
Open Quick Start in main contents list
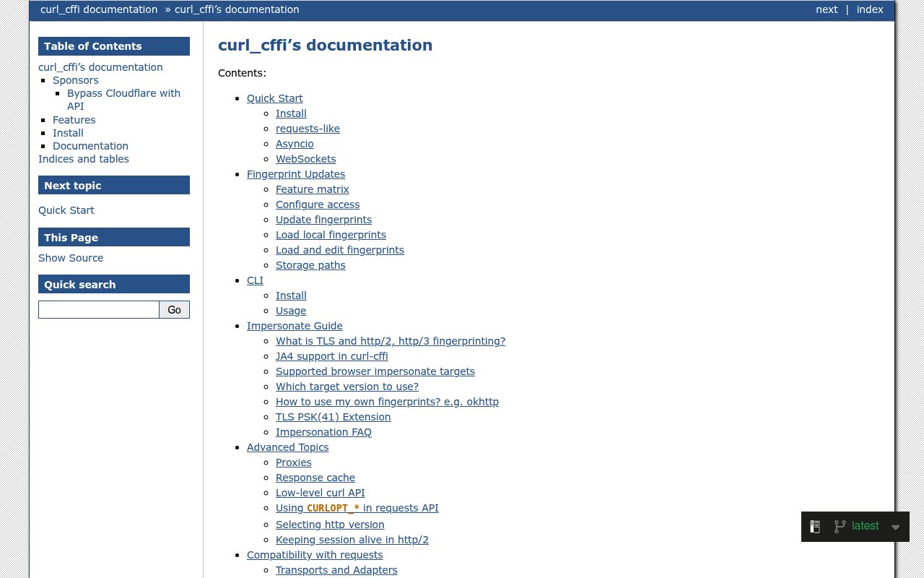[x=275, y=98]
